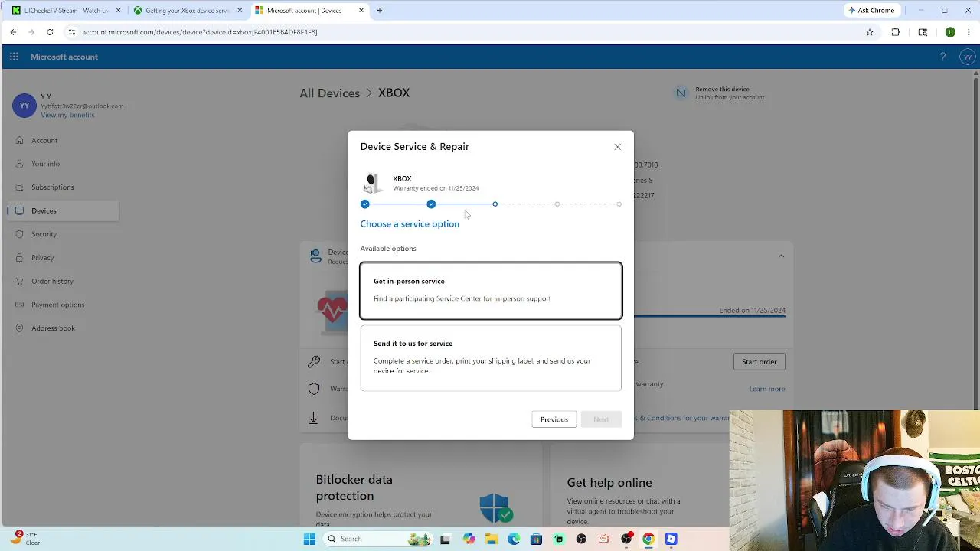Open the Microsoft apps grid launcher

tap(14, 57)
